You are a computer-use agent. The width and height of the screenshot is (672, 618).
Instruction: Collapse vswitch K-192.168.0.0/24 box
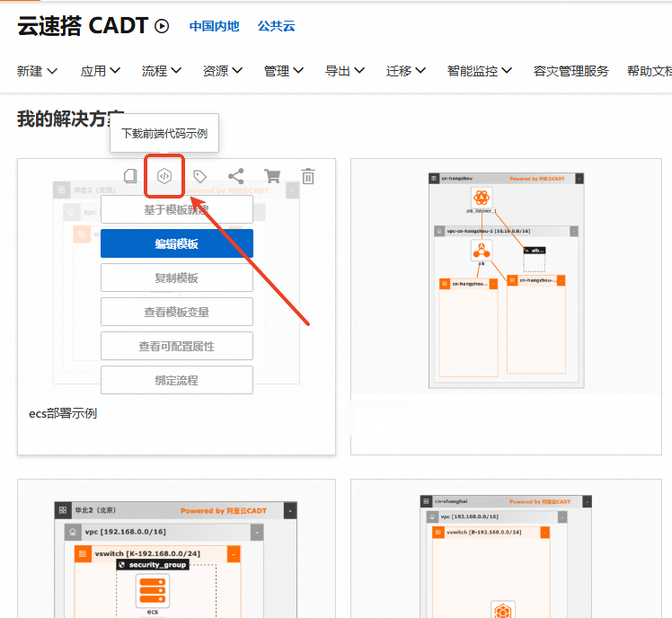tap(234, 553)
